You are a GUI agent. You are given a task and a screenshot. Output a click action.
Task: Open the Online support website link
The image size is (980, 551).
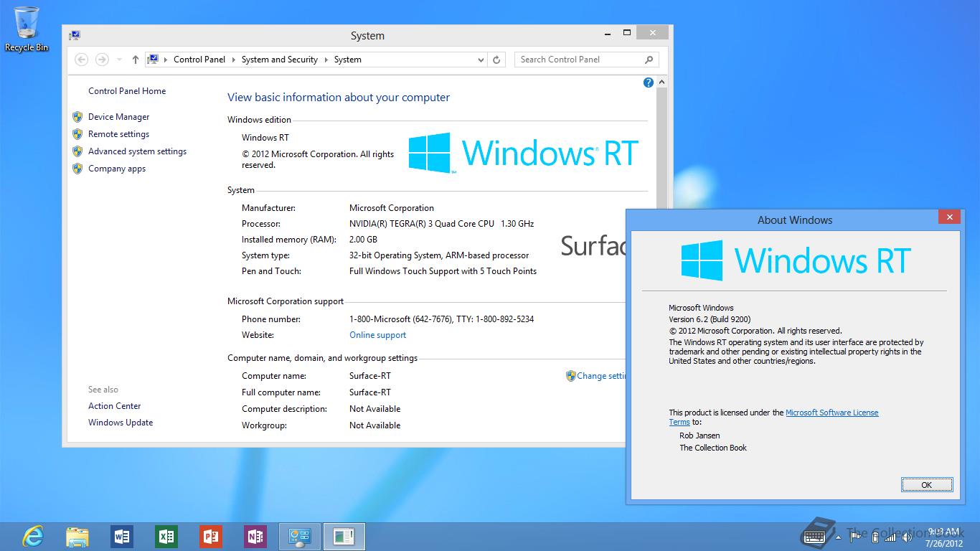pyautogui.click(x=378, y=335)
